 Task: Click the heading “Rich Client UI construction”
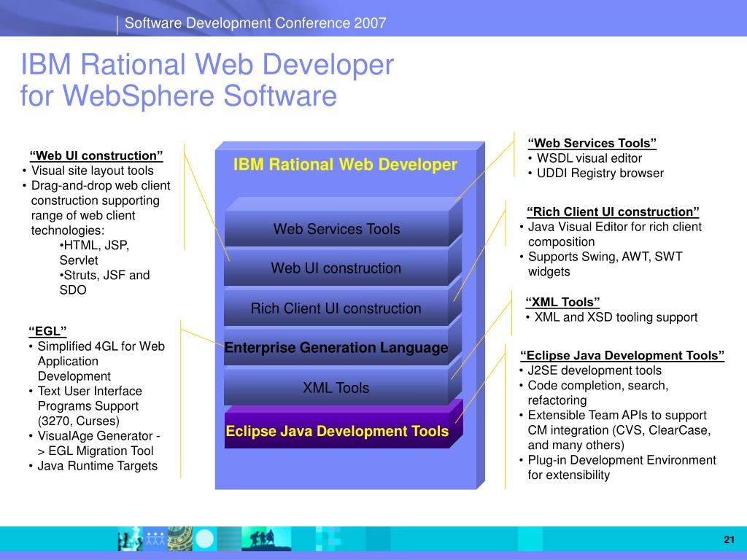tap(613, 211)
